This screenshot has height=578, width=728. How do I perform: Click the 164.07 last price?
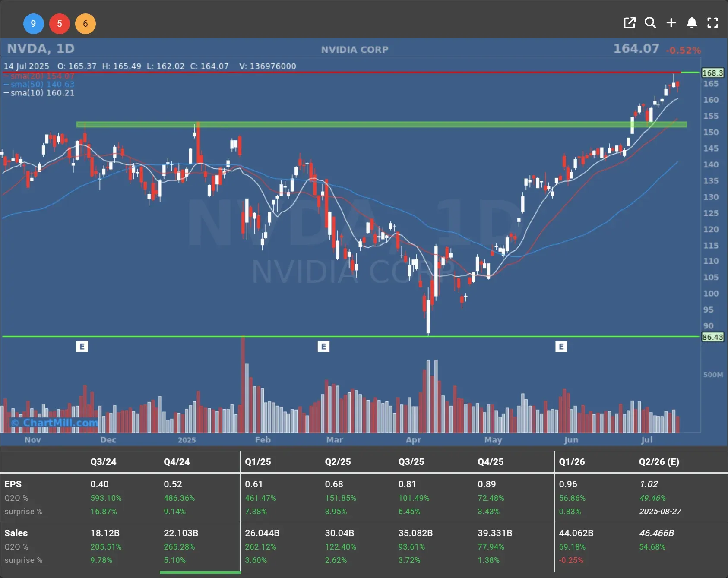point(636,48)
